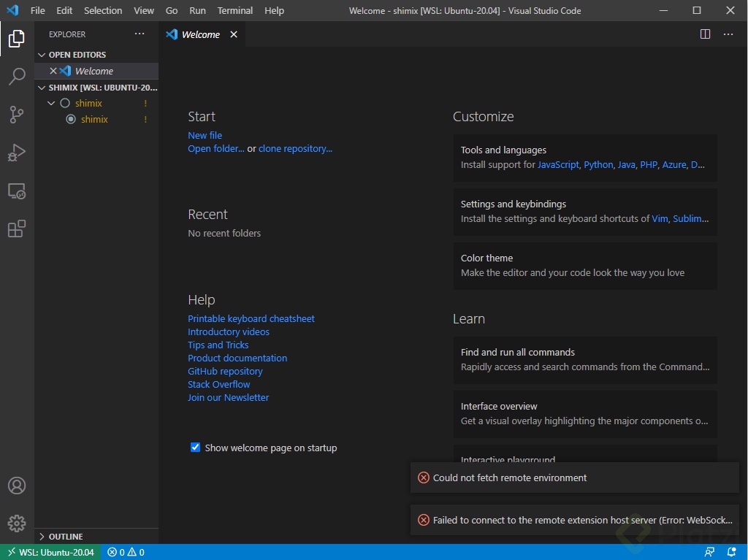Viewport: 748px width, 560px height.
Task: Open the Extensions view icon
Action: point(17,229)
